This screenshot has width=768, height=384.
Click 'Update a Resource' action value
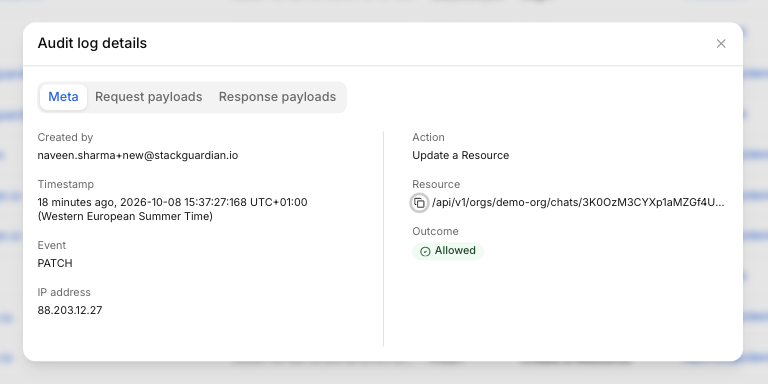(x=460, y=155)
